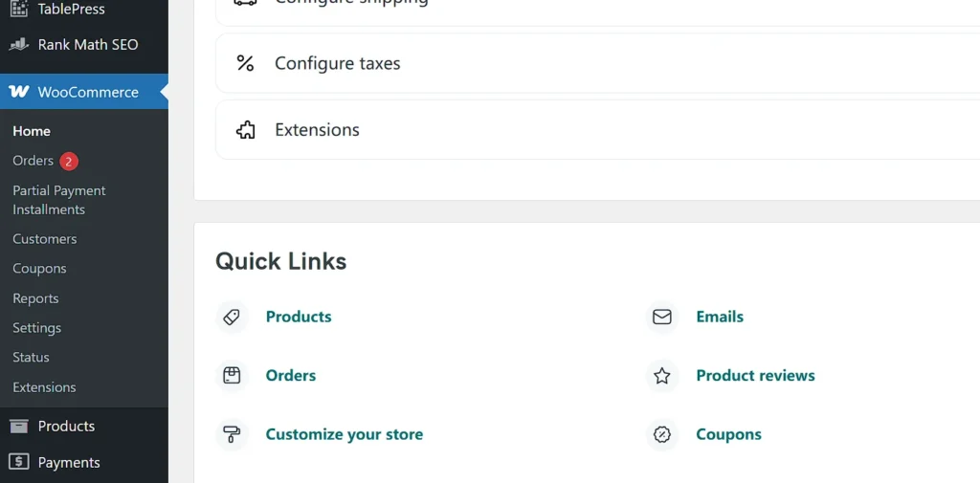Go to WooCommerce Home submenu item
The width and height of the screenshot is (980, 483).
(32, 131)
